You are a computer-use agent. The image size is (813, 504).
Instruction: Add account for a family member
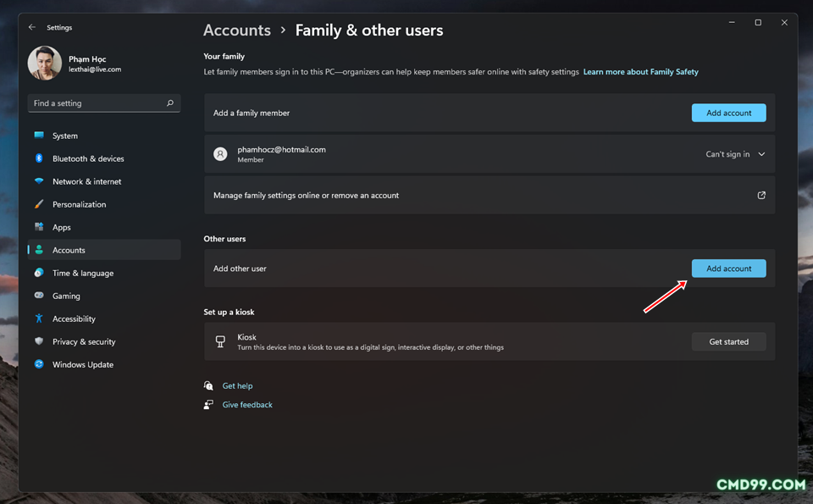click(x=728, y=113)
